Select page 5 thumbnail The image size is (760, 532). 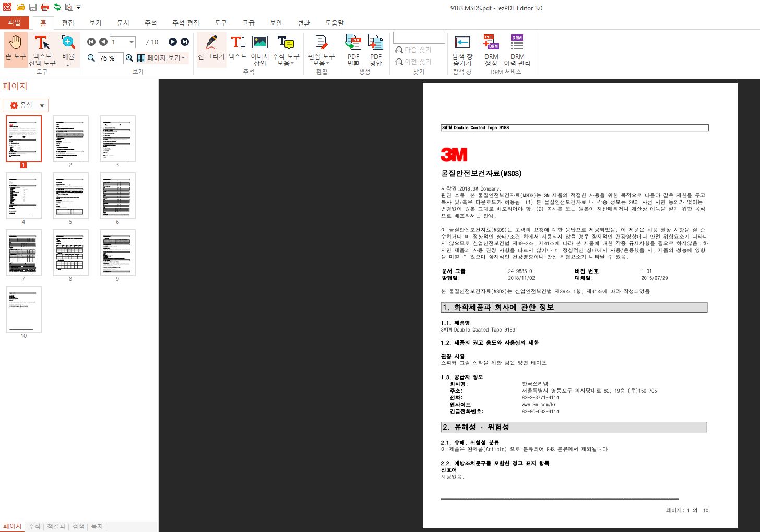pyautogui.click(x=70, y=196)
